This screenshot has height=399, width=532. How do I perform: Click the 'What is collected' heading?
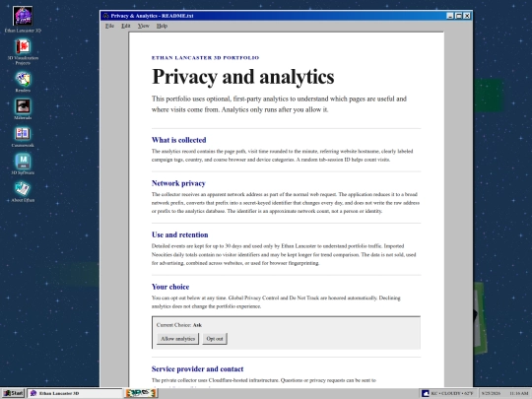tap(178, 140)
